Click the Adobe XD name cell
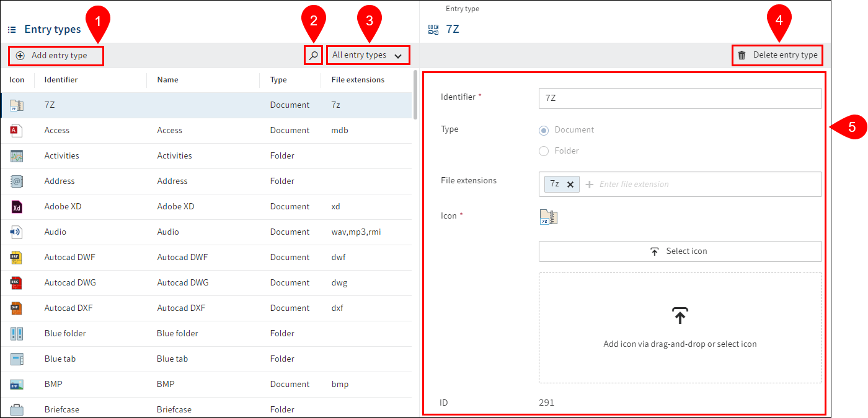868x418 pixels. pos(175,207)
